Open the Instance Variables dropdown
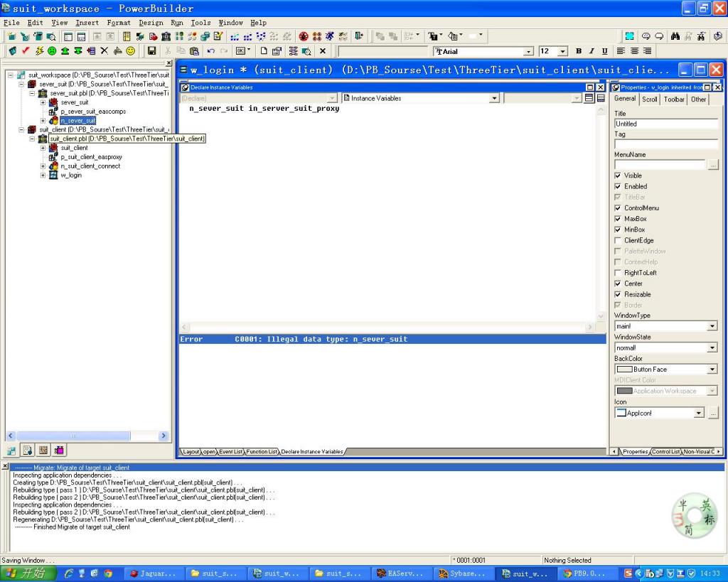Screen dimensions: 728x582 (494, 98)
